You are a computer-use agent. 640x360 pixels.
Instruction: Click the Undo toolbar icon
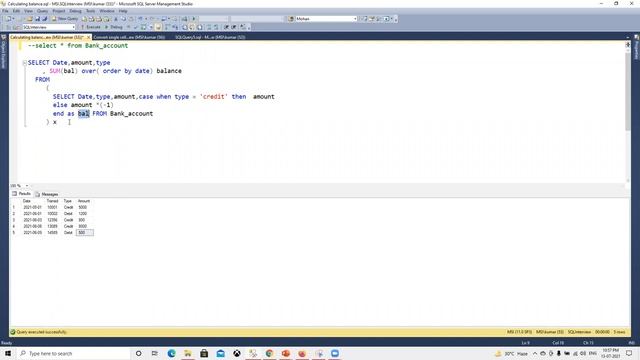coord(140,19)
